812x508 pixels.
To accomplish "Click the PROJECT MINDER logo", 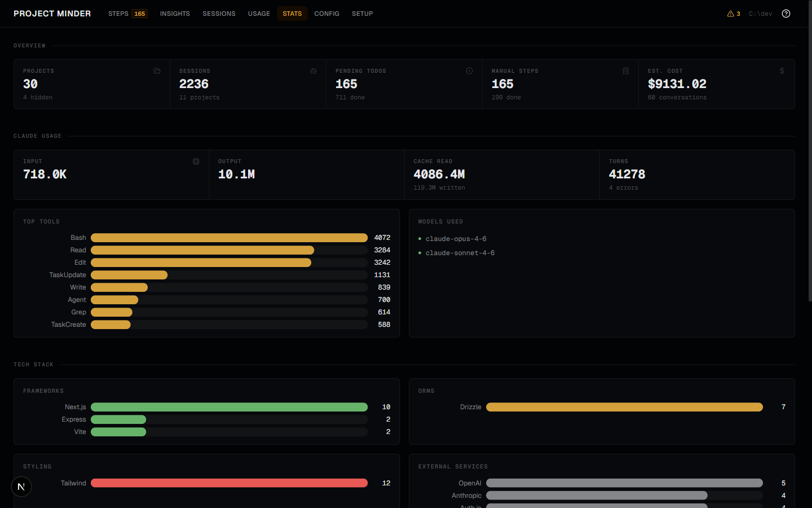I will (52, 13).
